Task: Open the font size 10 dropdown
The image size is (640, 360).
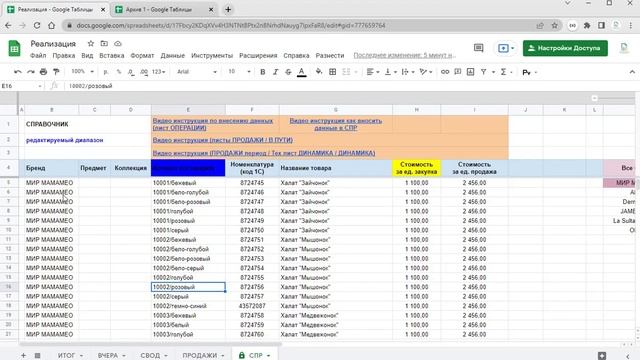Action: pos(239,72)
